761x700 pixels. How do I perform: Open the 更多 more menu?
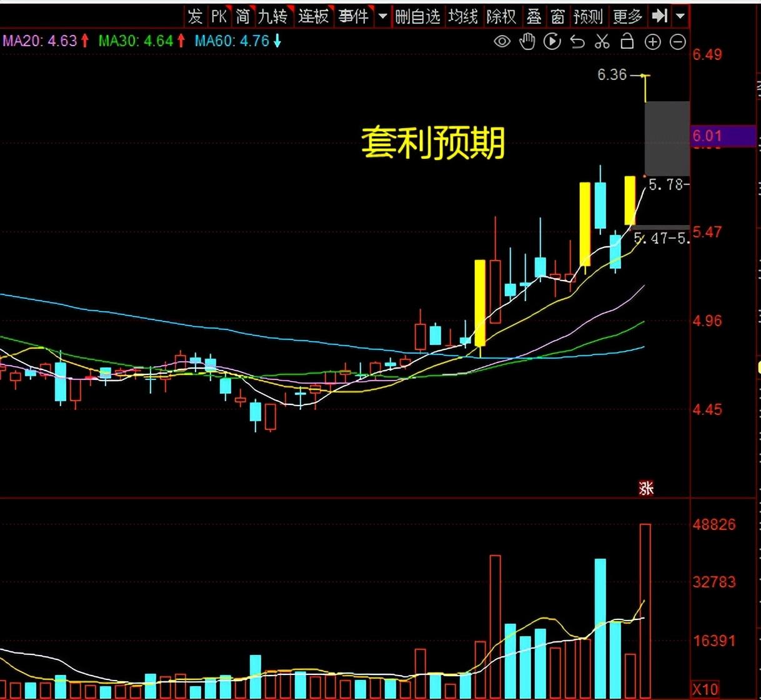[x=627, y=16]
